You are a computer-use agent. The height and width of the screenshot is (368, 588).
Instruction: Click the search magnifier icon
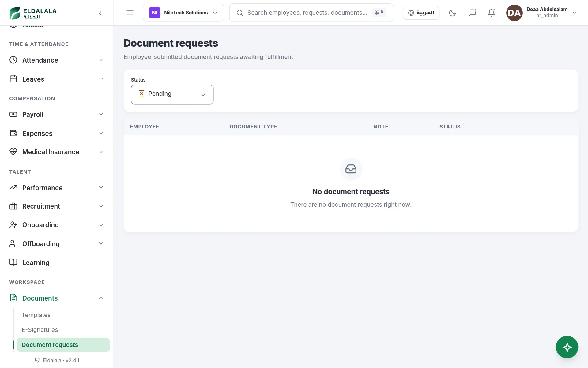(240, 13)
